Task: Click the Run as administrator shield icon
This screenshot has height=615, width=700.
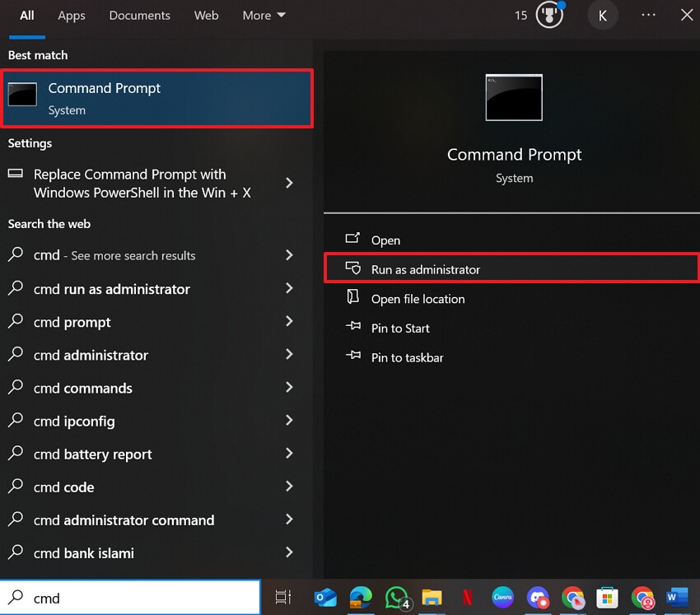Action: coord(354,268)
